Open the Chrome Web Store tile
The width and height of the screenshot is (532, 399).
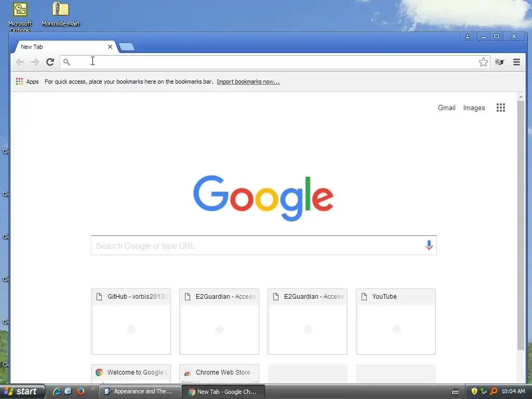(219, 374)
